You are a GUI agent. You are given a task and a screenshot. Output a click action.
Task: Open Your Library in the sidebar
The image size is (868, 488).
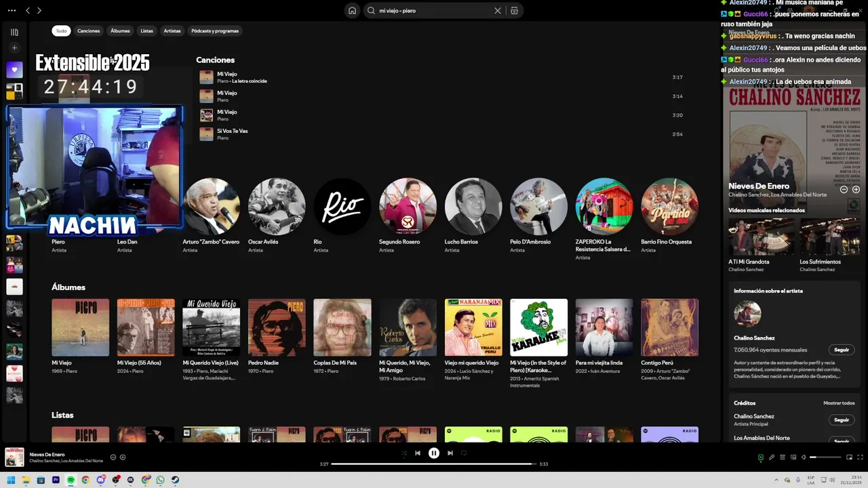14,32
